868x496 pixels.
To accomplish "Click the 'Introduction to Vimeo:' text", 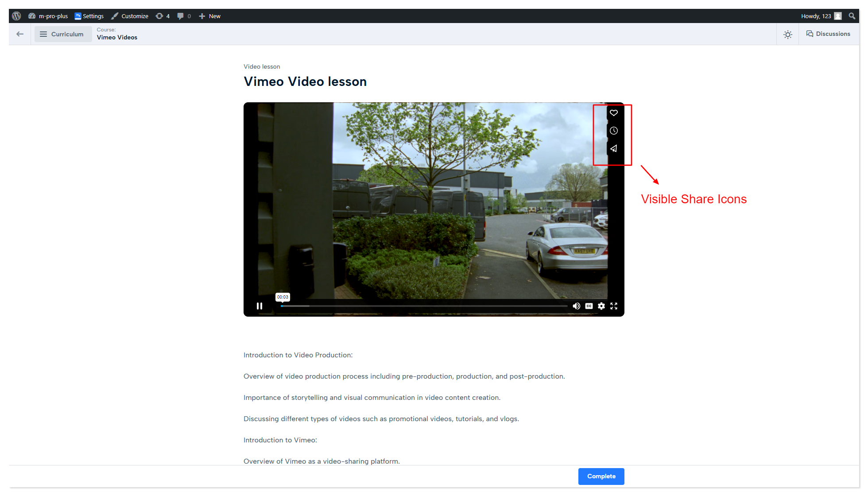I will point(280,440).
